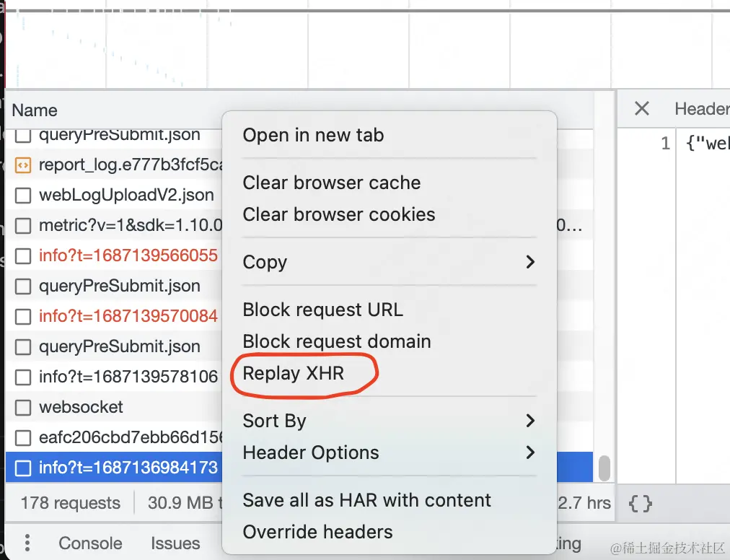Image resolution: width=730 pixels, height=560 pixels.
Task: Select the websocket request checkbox
Action: click(23, 408)
